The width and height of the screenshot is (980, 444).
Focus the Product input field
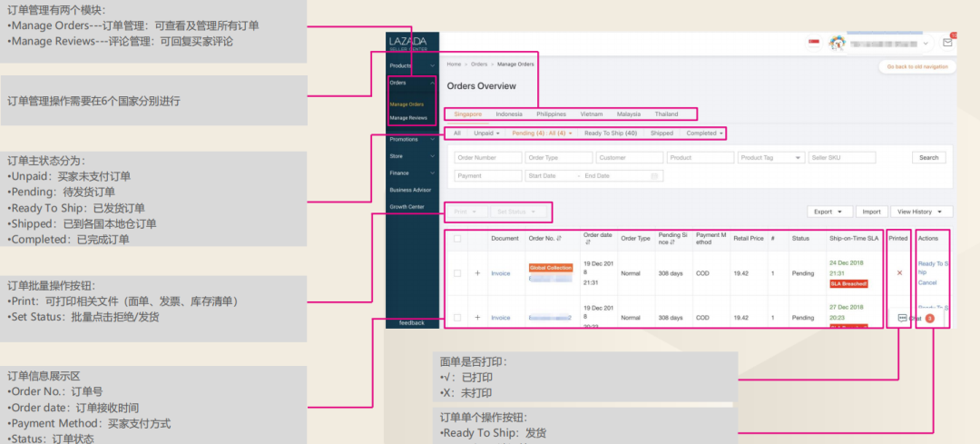[x=700, y=158]
